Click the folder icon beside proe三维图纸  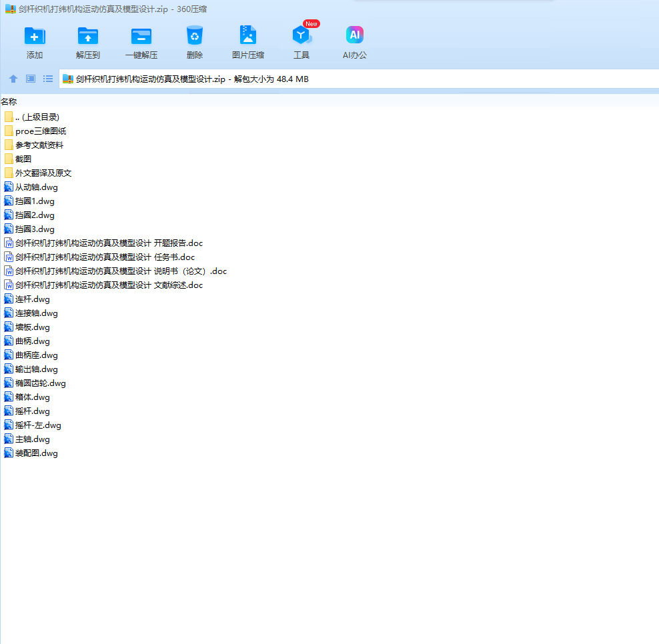(x=9, y=131)
